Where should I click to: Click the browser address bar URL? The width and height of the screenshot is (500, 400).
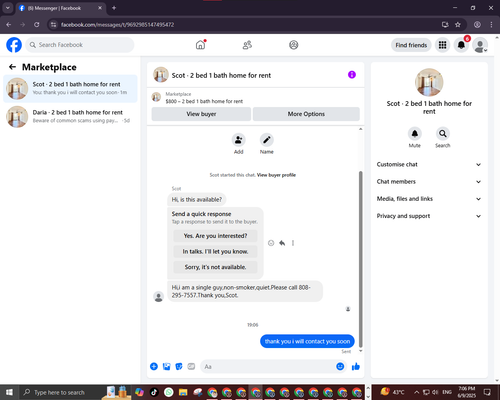point(117,25)
